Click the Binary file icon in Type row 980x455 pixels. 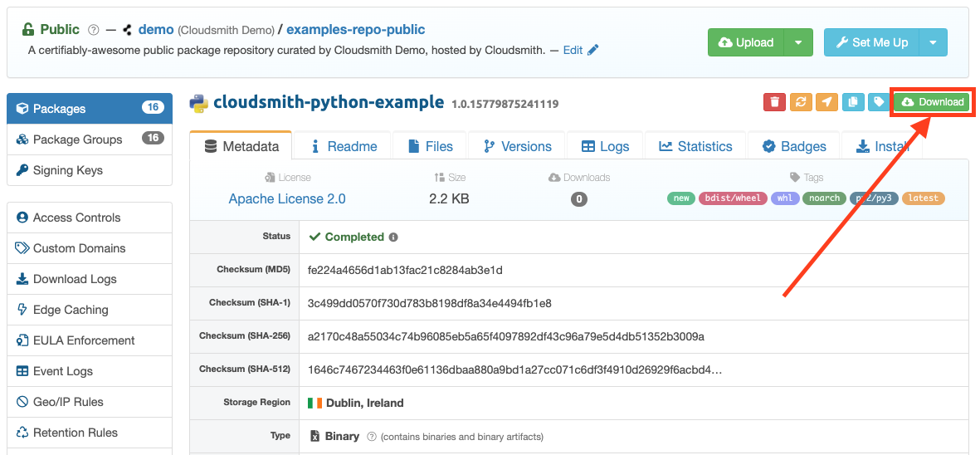pos(315,436)
